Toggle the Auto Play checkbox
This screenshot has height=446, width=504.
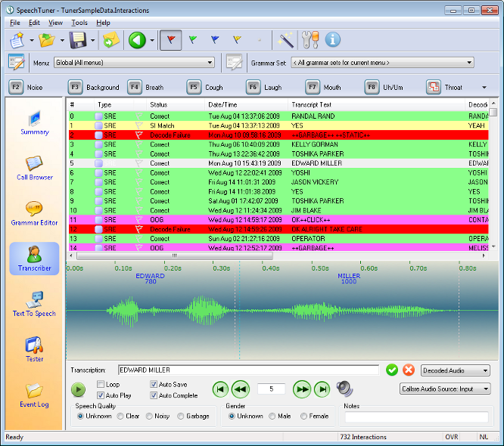point(101,395)
